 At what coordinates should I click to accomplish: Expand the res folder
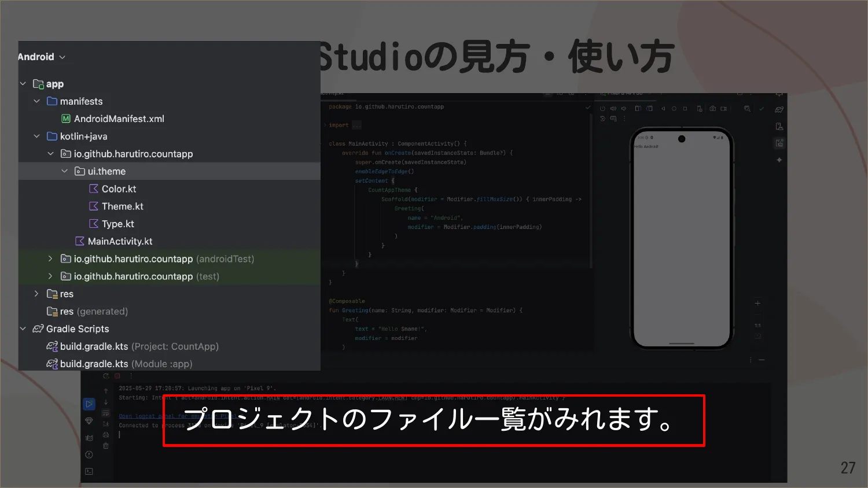(x=36, y=294)
